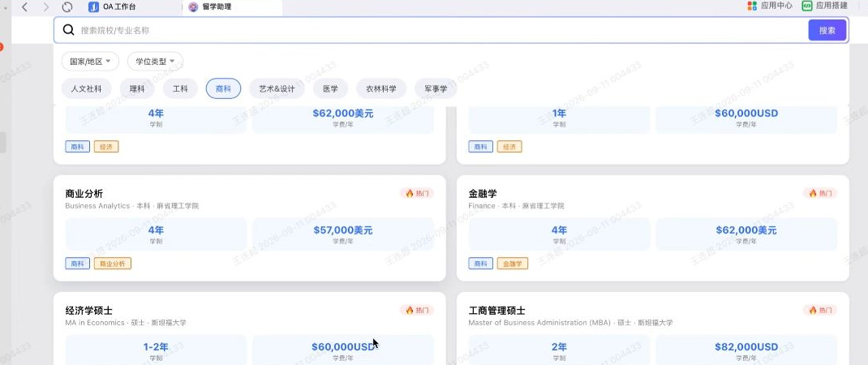Click the orange 商业分析 tag
The height and width of the screenshot is (365, 868).
point(113,264)
